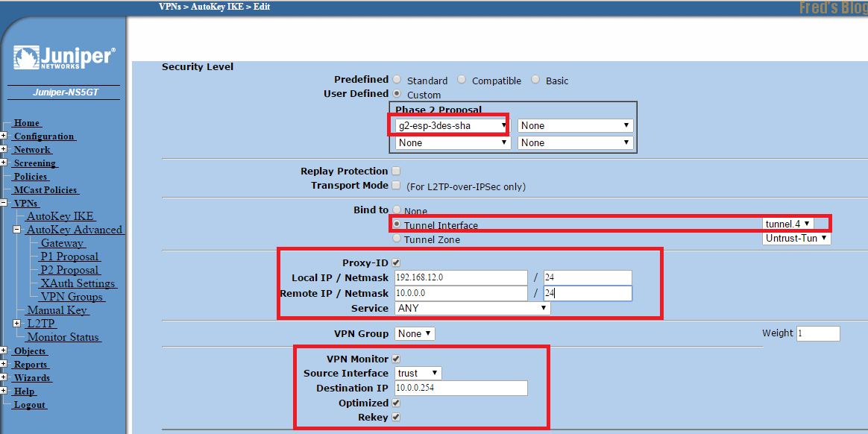Open the second Phase 2 proposal dropdown

(x=575, y=126)
